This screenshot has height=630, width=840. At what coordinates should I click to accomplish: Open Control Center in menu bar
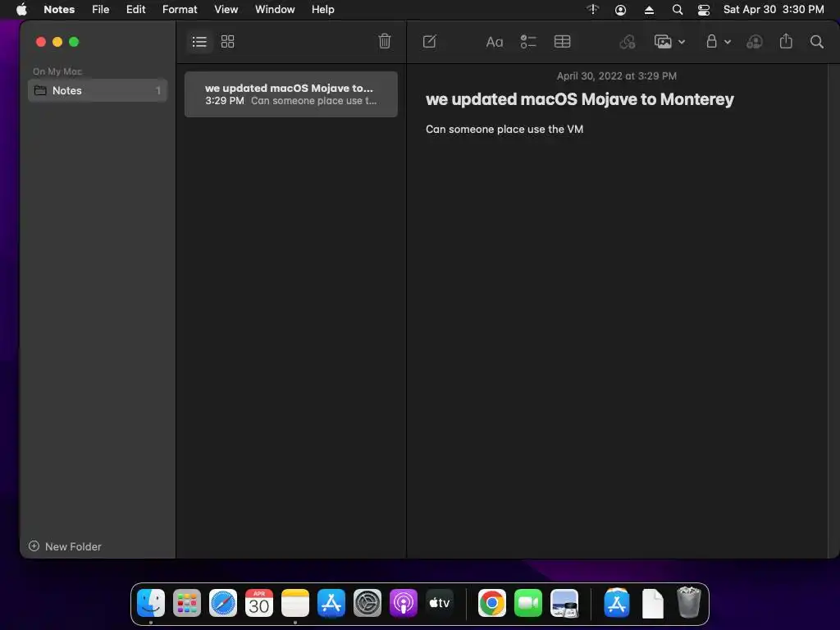click(703, 10)
